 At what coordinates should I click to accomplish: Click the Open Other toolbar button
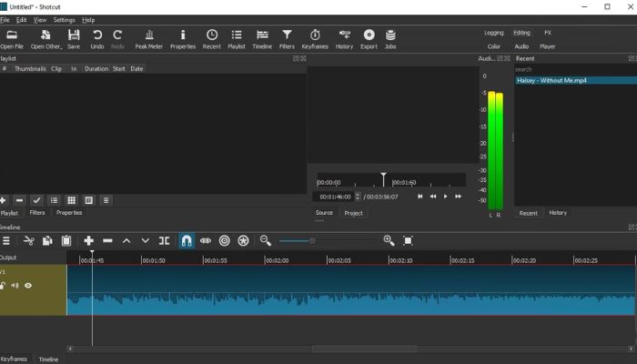45,39
